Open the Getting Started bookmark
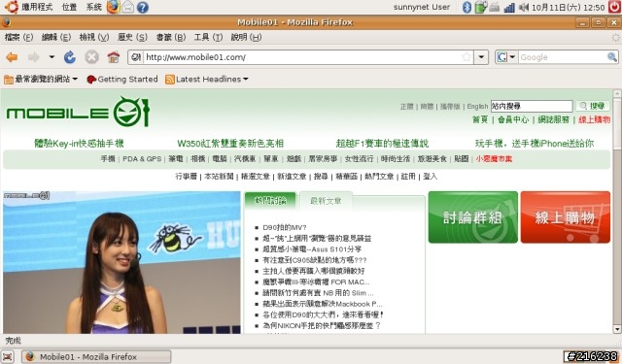This screenshot has height=364, width=622. click(x=122, y=80)
